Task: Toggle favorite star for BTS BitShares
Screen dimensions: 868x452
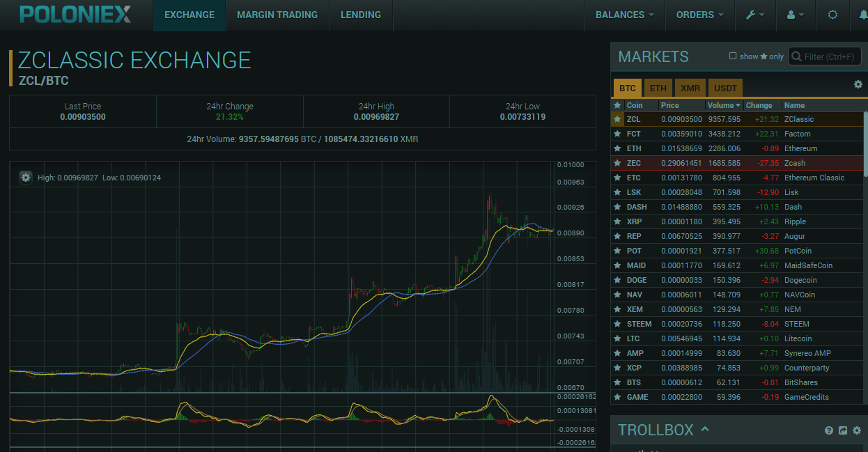Action: [x=617, y=382]
